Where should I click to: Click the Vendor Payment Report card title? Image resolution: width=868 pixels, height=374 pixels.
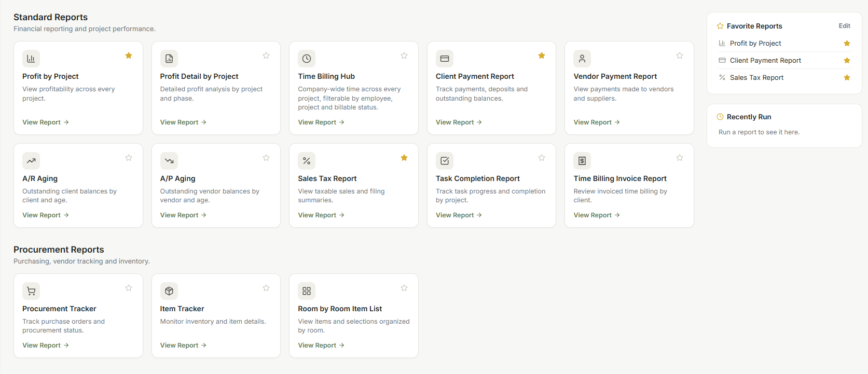615,76
